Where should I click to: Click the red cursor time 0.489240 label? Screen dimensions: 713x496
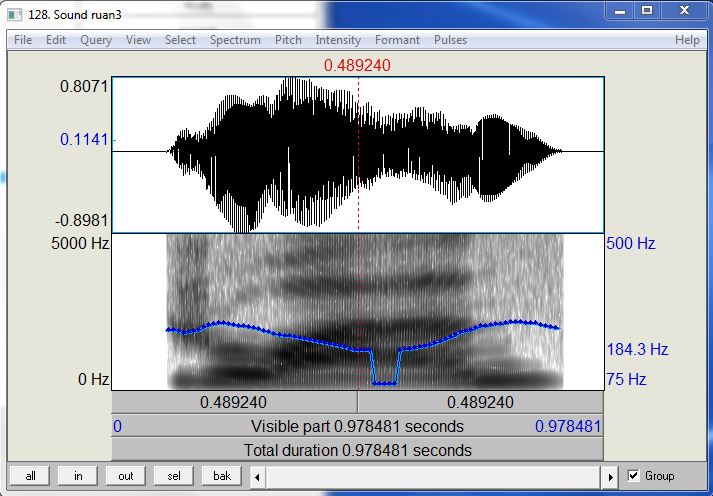(x=357, y=65)
